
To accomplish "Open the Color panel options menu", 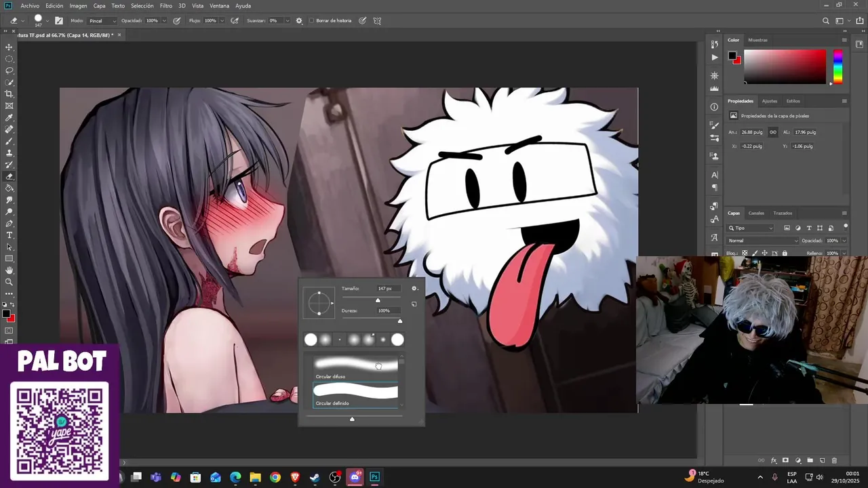I will pyautogui.click(x=844, y=40).
